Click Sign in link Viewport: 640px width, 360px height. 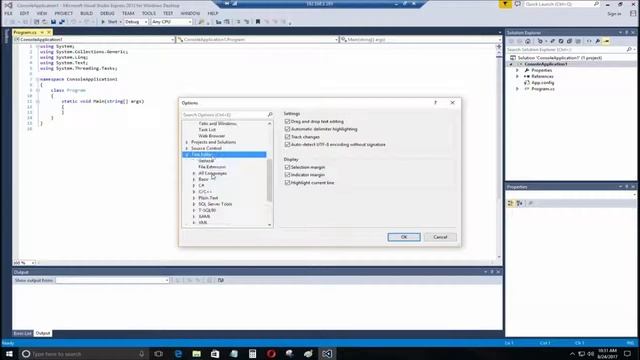coord(614,14)
